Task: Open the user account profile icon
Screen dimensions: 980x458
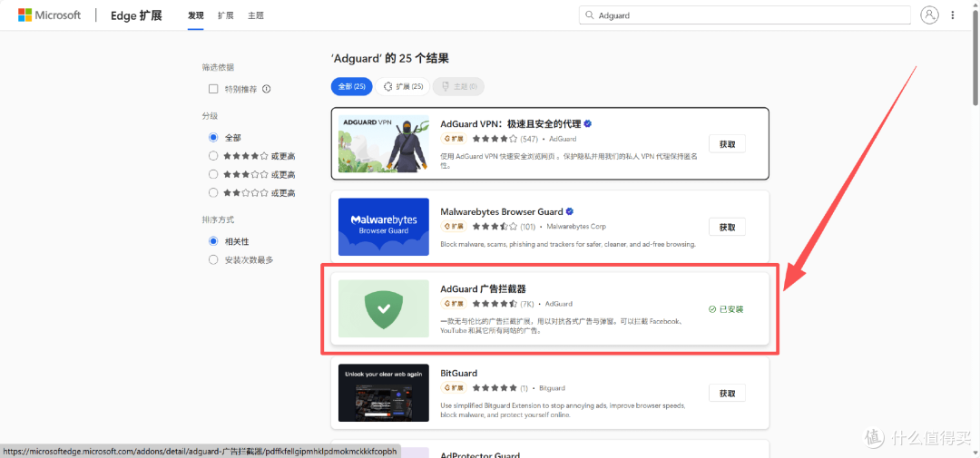Action: click(930, 15)
